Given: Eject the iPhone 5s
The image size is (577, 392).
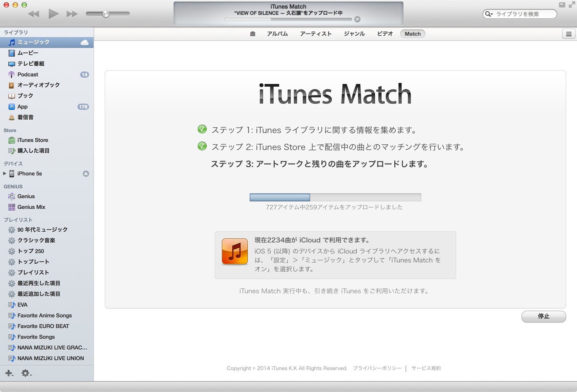Looking at the screenshot, I should point(86,174).
